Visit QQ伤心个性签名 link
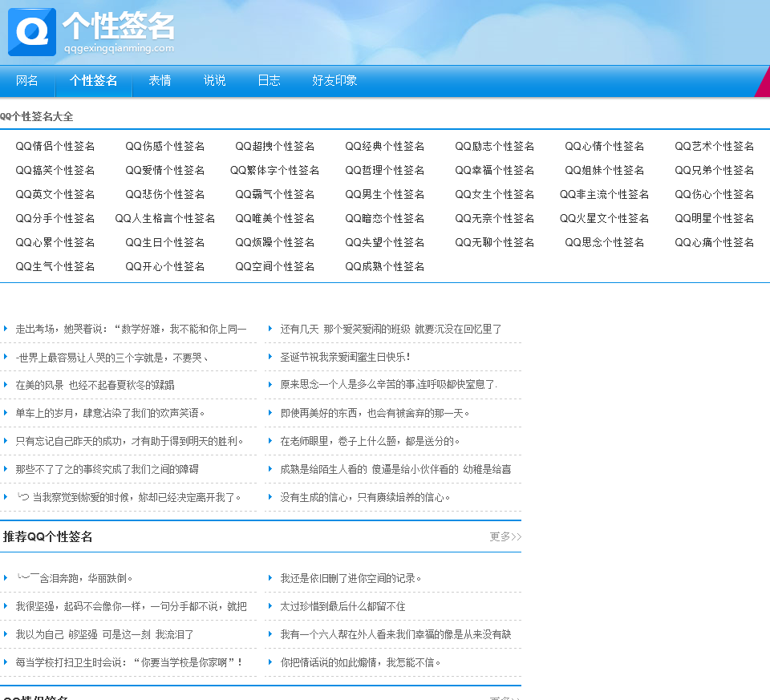This screenshot has height=700, width=770. click(715, 194)
